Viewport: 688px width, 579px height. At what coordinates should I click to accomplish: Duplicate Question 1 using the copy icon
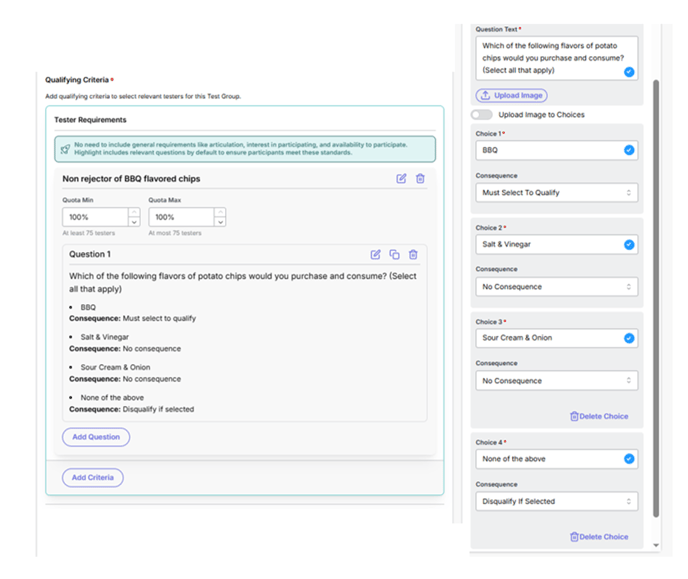tap(394, 255)
